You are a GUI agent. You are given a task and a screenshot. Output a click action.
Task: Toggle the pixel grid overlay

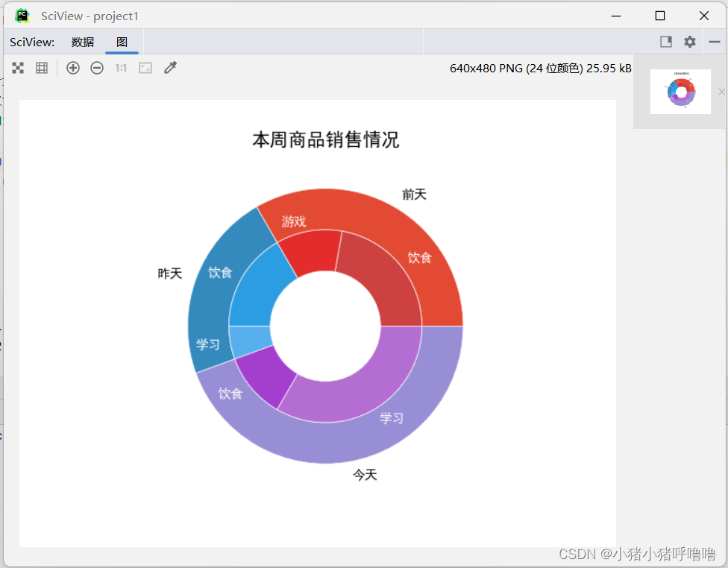42,68
